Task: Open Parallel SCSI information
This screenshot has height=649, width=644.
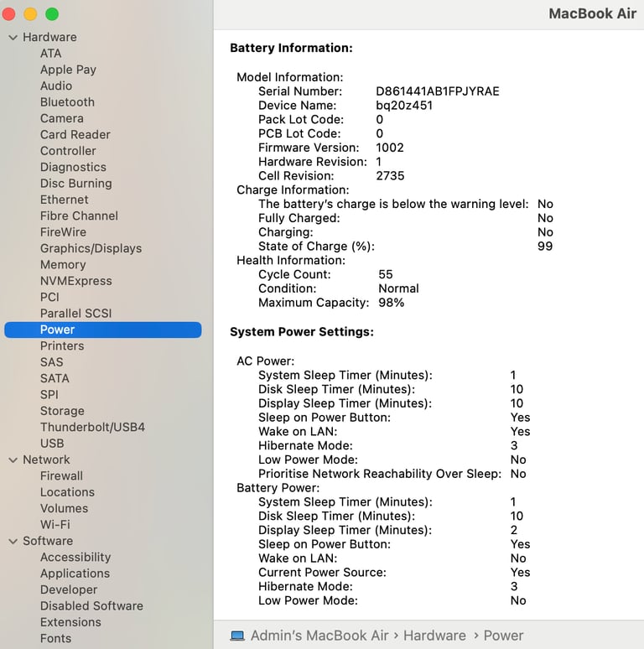Action: [75, 314]
